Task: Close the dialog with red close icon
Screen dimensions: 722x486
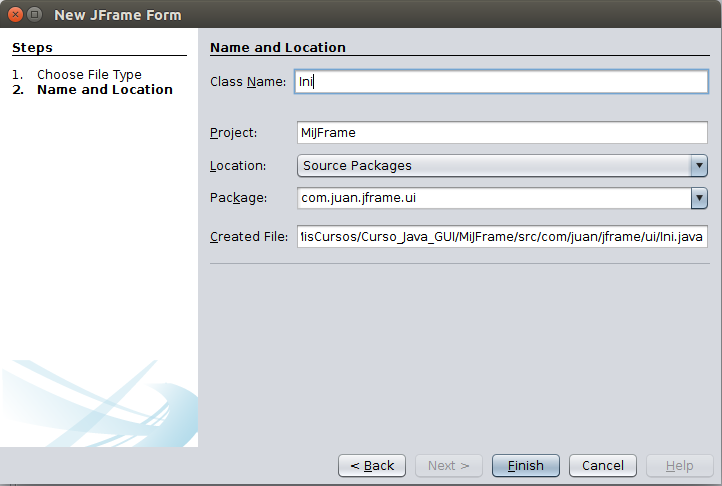Action: tap(15, 15)
